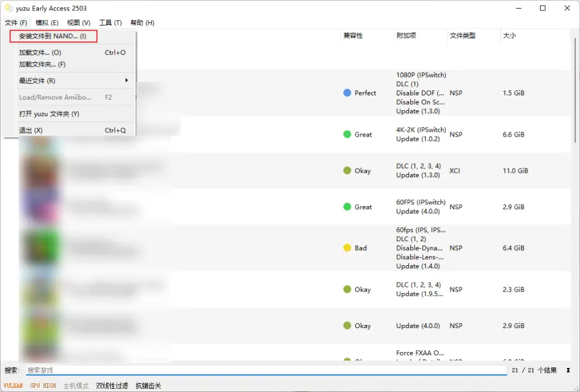Viewport: 580px width, 392px height.
Task: Sort by the 附加项 column header
Action: click(406, 36)
